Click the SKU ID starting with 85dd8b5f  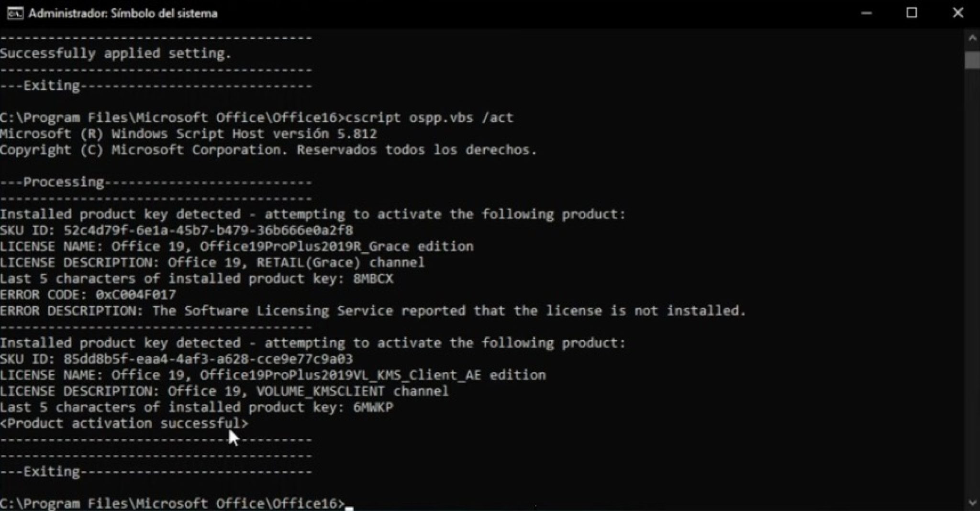click(208, 359)
